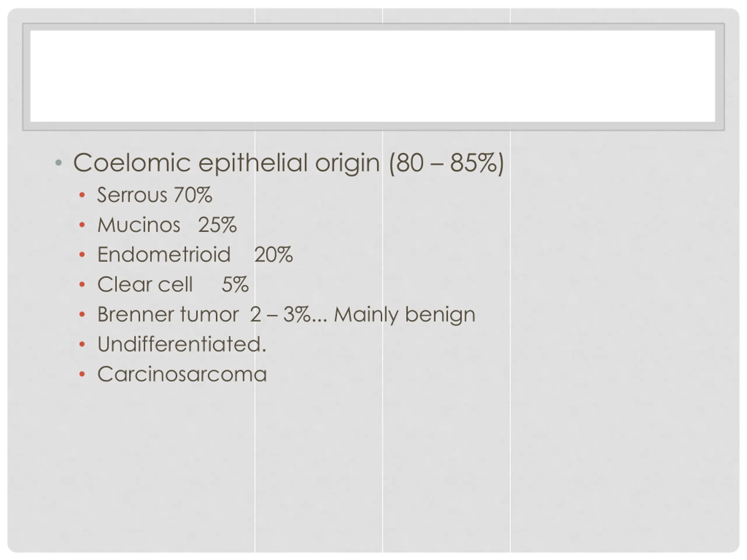Click the "5%" value beside Clear cell
This screenshot has width=747, height=560.
tap(235, 284)
